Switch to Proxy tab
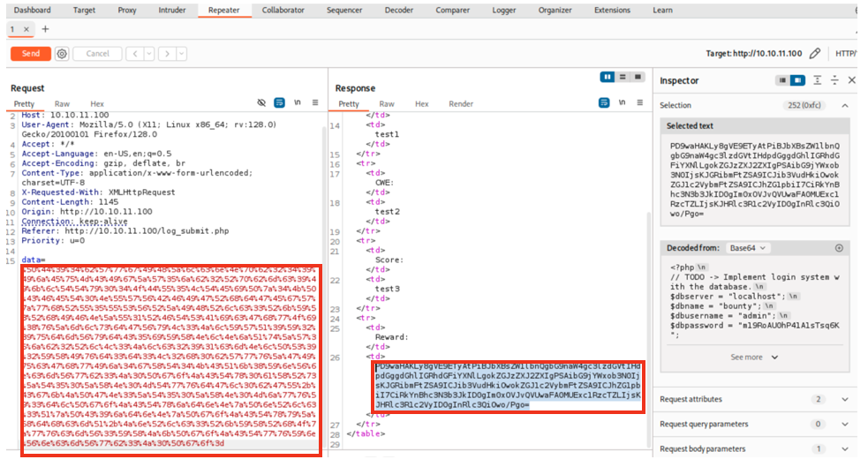The image size is (868, 467). [x=127, y=10]
